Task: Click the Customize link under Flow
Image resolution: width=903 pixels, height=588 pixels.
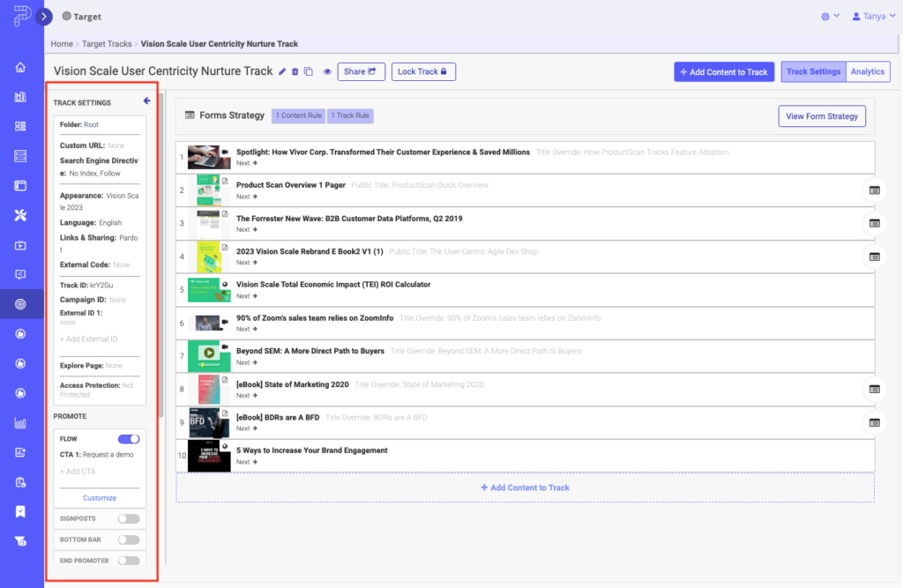Action: click(100, 497)
